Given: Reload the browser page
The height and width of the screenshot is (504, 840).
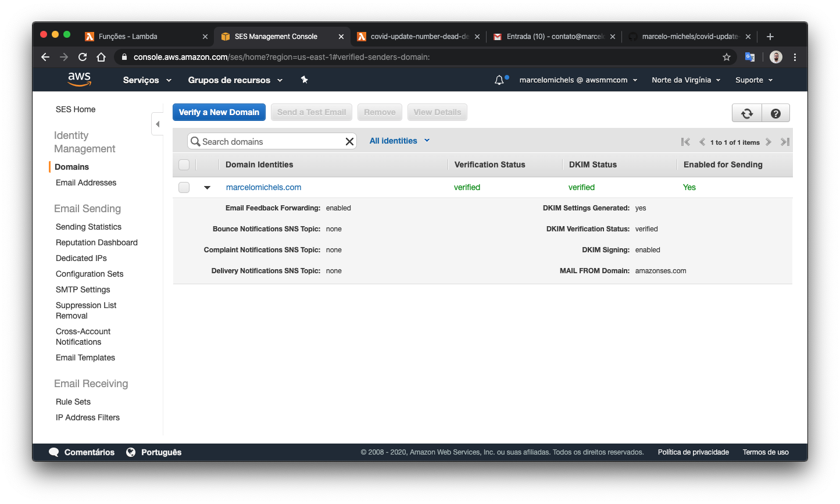Looking at the screenshot, I should click(x=83, y=57).
